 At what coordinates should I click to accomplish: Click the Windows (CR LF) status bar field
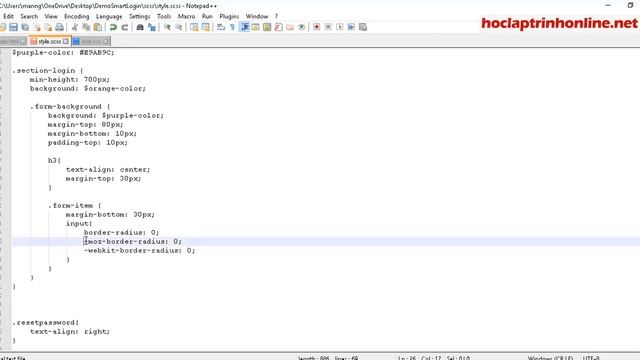pyautogui.click(x=550, y=358)
